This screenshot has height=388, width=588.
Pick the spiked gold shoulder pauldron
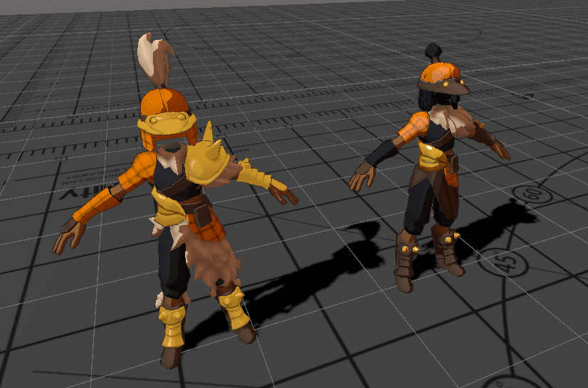(207, 156)
